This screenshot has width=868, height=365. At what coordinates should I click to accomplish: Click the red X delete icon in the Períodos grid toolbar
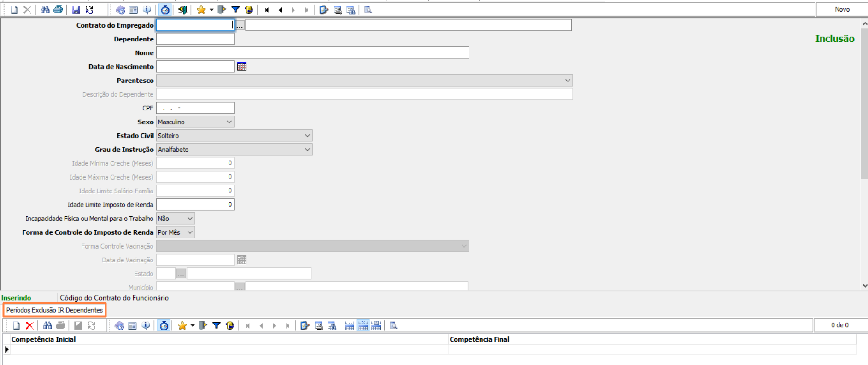29,326
